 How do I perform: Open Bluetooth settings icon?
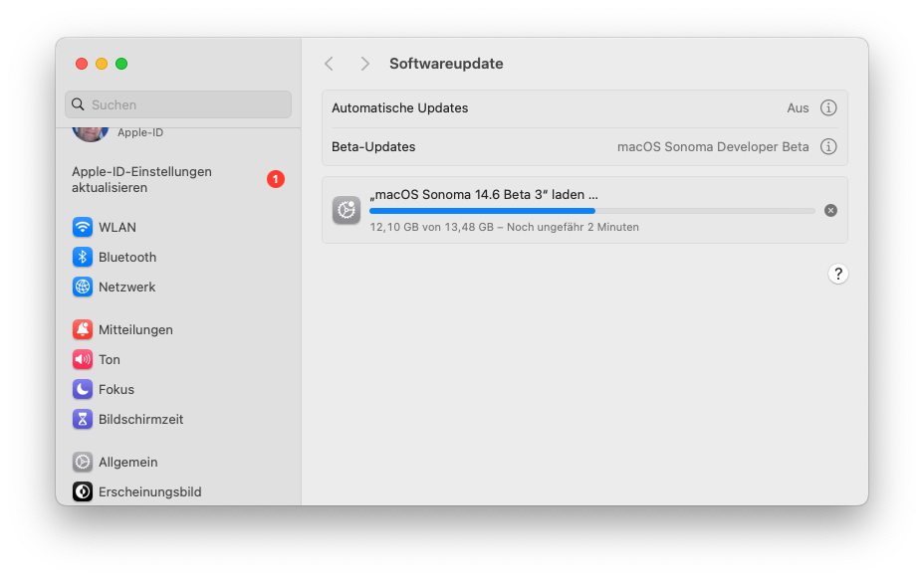click(83, 257)
